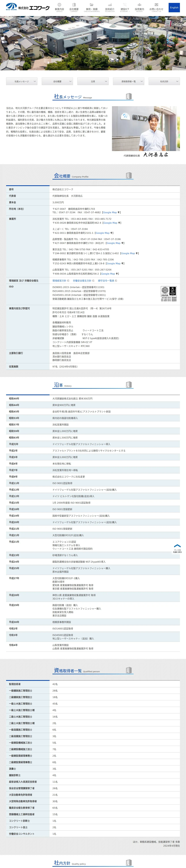Click the people icon above 採用案内

click(139, 5)
